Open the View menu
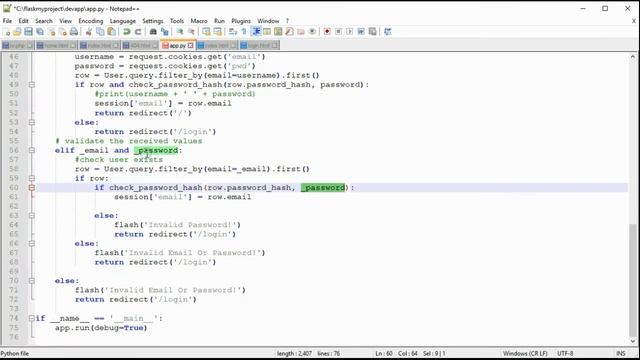 pyautogui.click(x=65, y=21)
